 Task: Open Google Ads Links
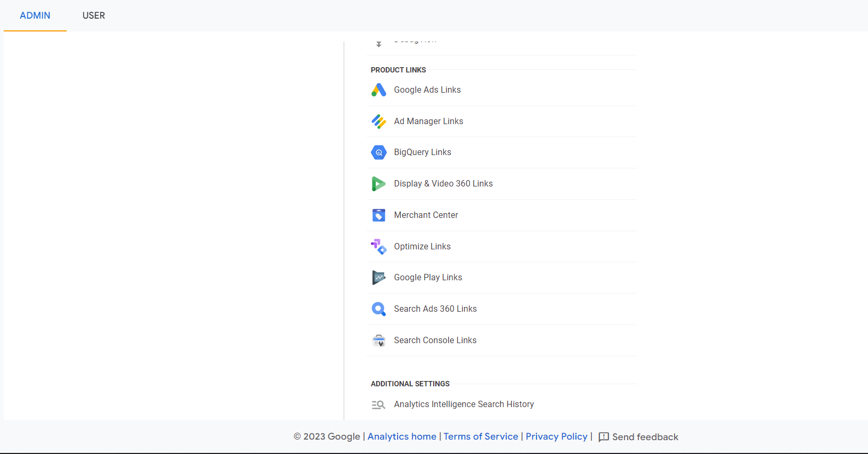(x=502, y=90)
